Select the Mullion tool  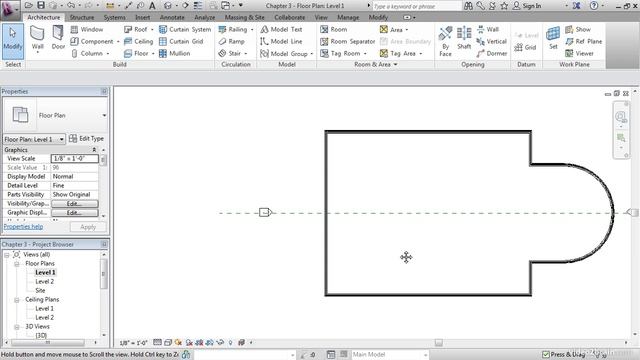tap(174, 53)
